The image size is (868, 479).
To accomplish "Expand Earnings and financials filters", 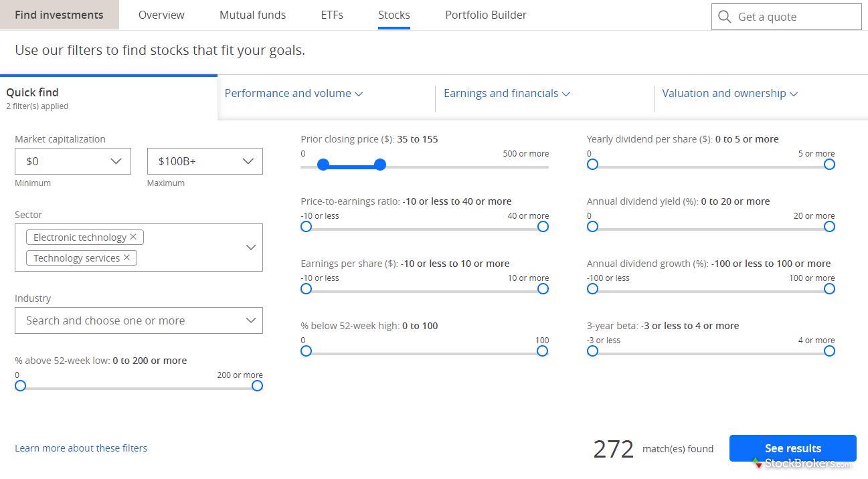I will [x=507, y=94].
